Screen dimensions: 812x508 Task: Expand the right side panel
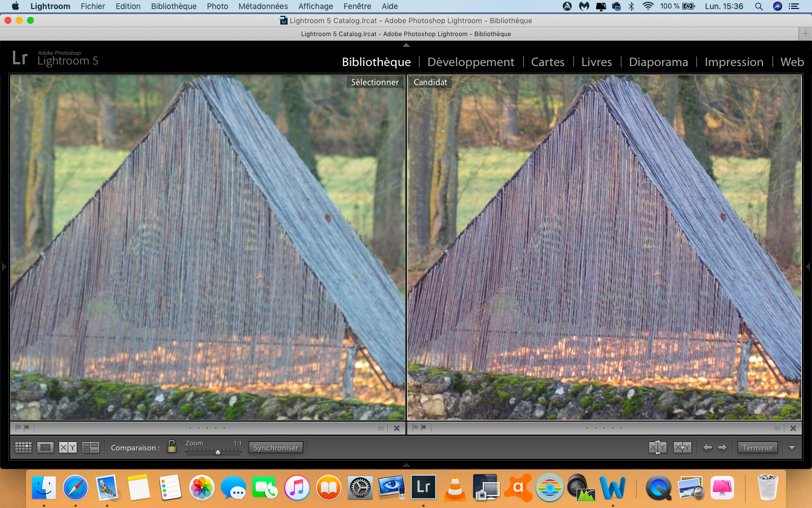pyautogui.click(x=808, y=266)
